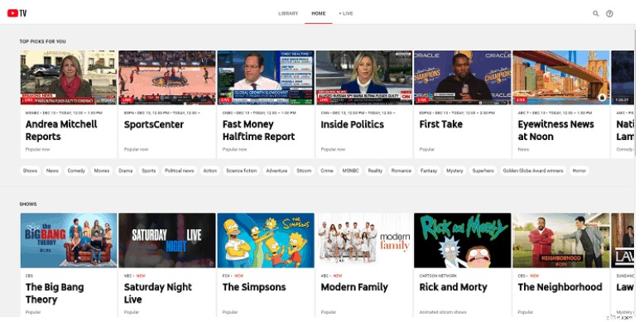Open The Neighborhood poster
The width and height of the screenshot is (644, 322).
[x=561, y=240]
